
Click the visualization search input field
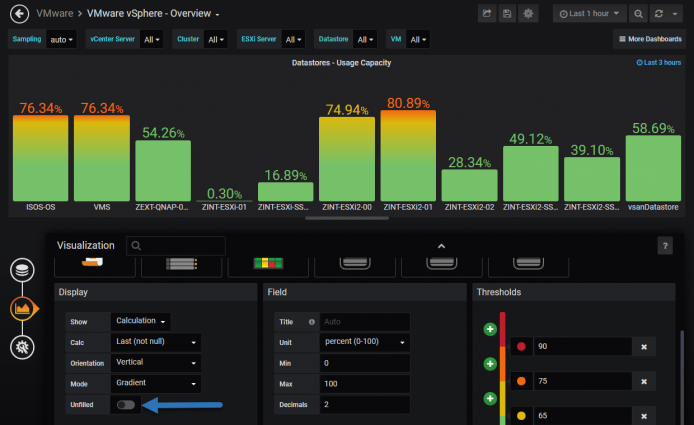(x=176, y=246)
